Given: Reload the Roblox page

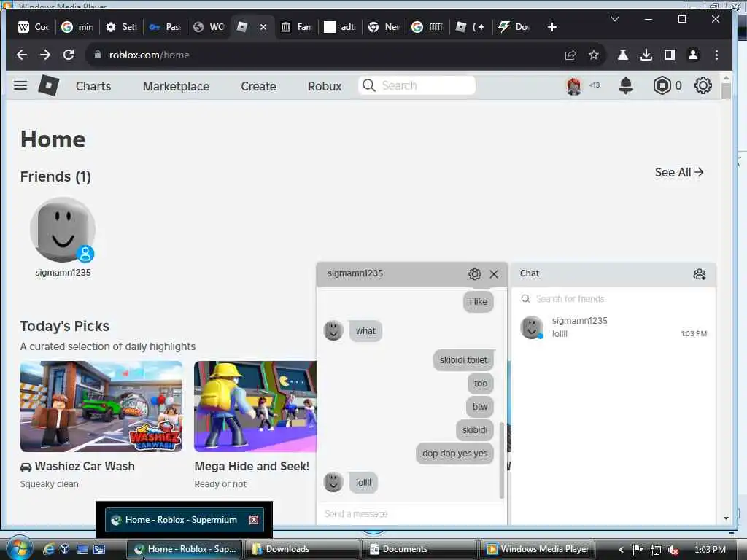Looking at the screenshot, I should tap(69, 55).
